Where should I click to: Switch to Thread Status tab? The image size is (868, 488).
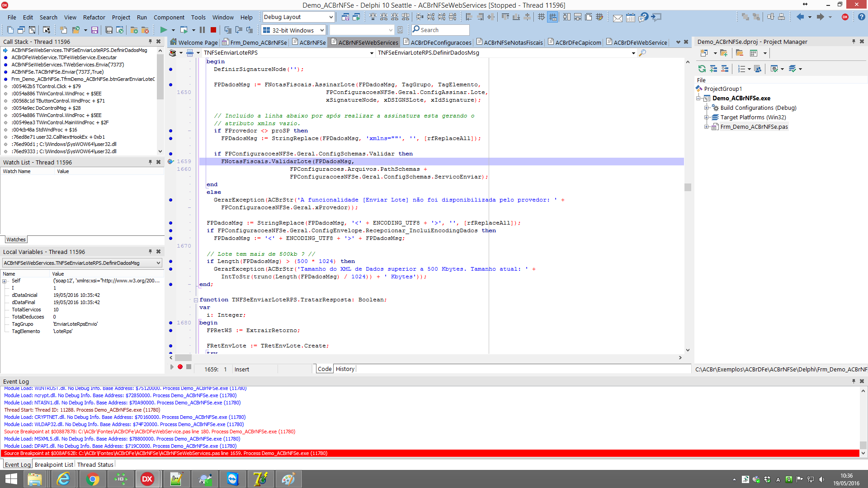click(95, 465)
